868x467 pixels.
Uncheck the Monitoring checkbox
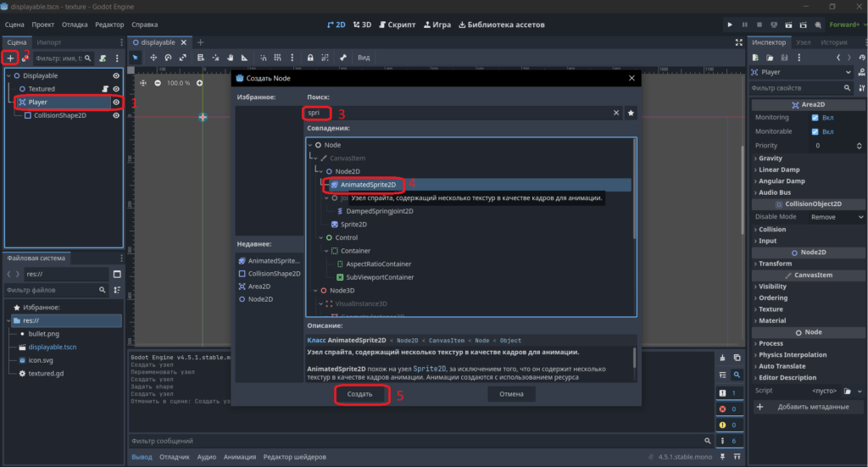pyautogui.click(x=815, y=118)
